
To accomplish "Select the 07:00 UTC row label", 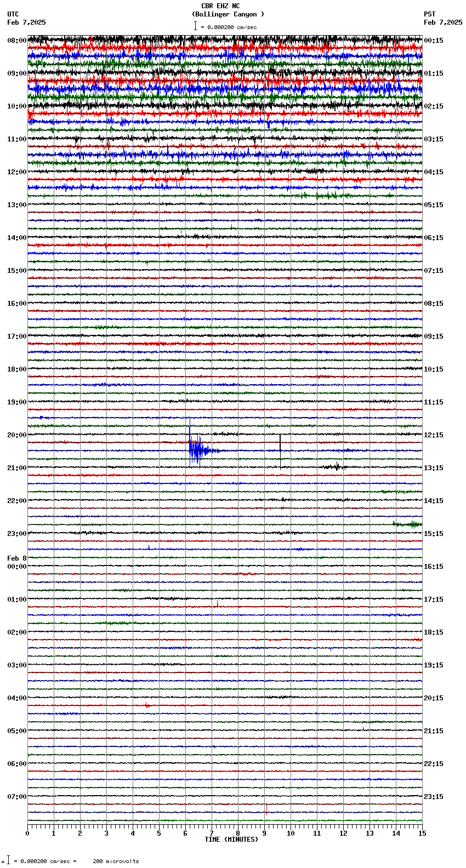I will coord(16,797).
